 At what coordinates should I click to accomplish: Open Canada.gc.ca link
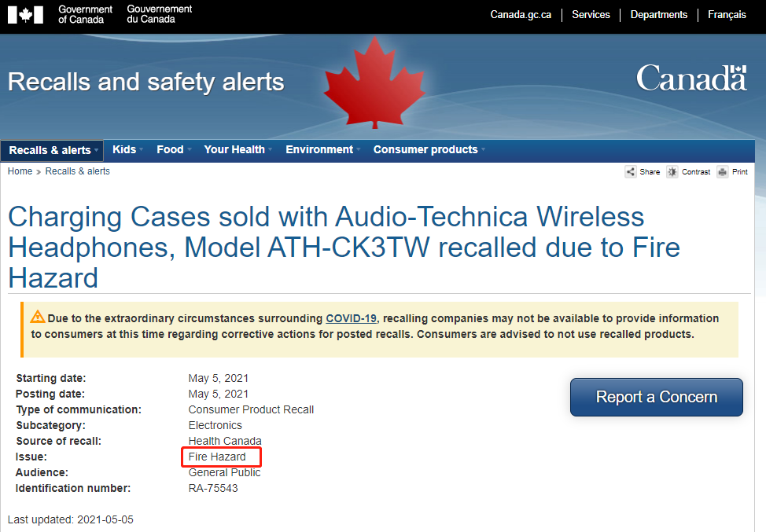521,15
